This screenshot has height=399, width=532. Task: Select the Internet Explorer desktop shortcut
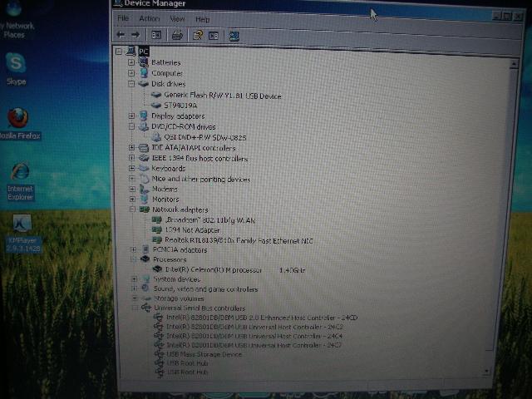click(x=20, y=174)
